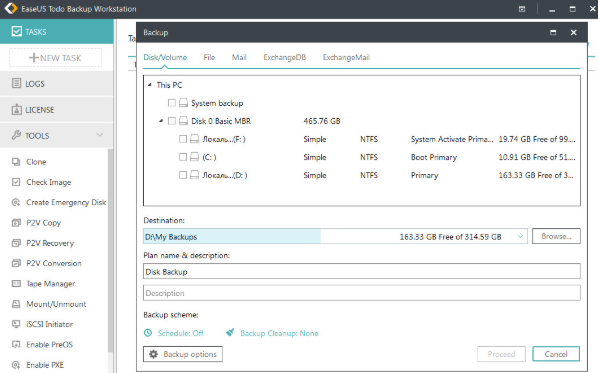Switch to the File tab
The width and height of the screenshot is (598, 373).
point(209,58)
